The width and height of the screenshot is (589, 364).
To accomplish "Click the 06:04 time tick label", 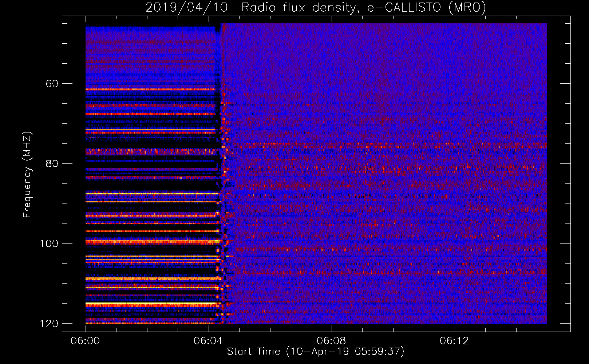I will tap(208, 341).
